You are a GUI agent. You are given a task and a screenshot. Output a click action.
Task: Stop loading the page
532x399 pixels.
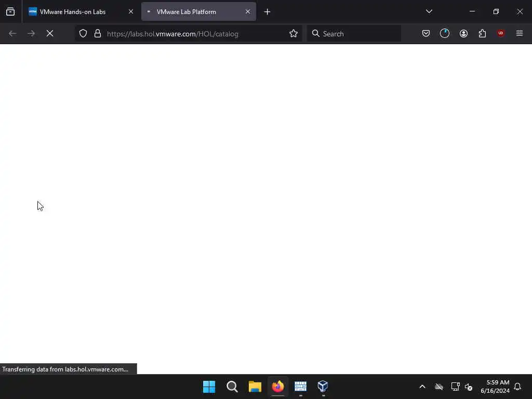[x=50, y=33]
